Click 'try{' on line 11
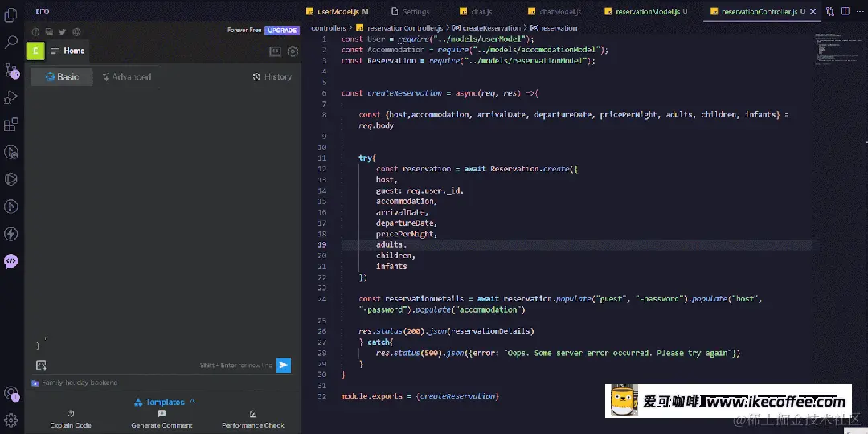The height and width of the screenshot is (434, 868). [x=367, y=158]
